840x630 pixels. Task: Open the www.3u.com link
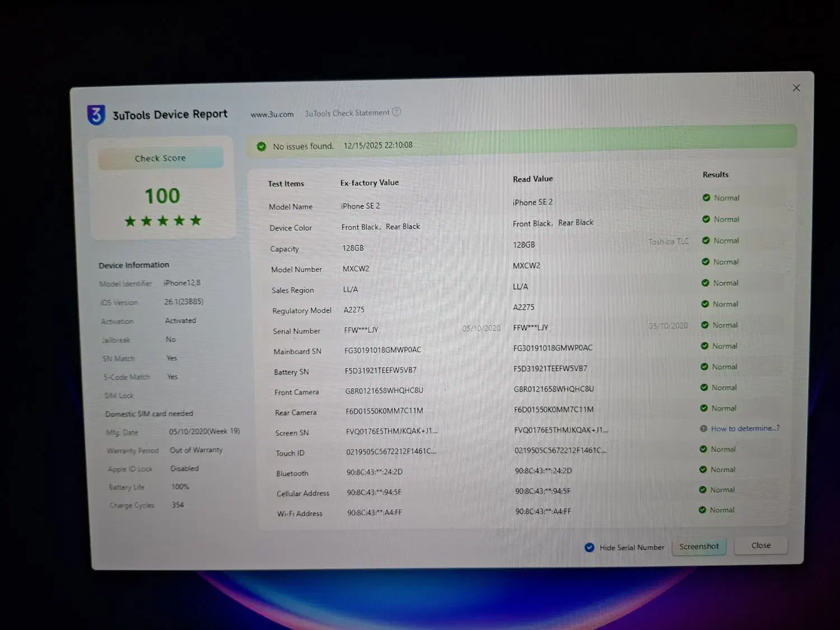pyautogui.click(x=272, y=114)
